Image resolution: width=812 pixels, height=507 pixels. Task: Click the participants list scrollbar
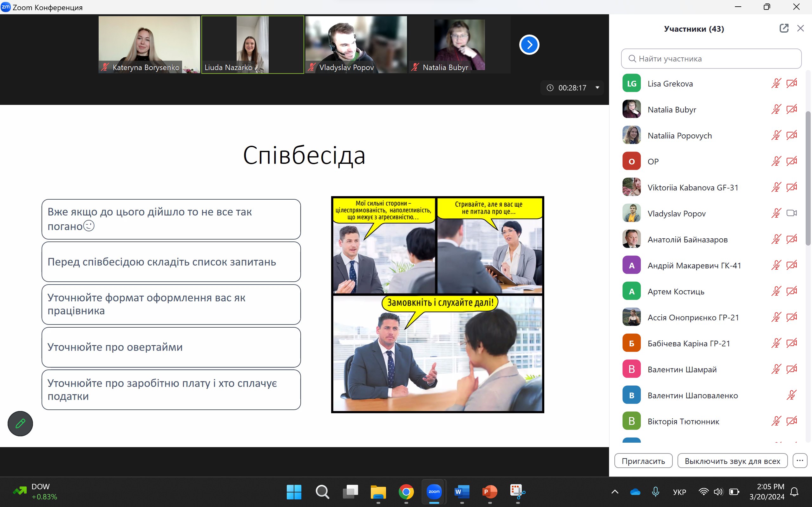tap(808, 178)
